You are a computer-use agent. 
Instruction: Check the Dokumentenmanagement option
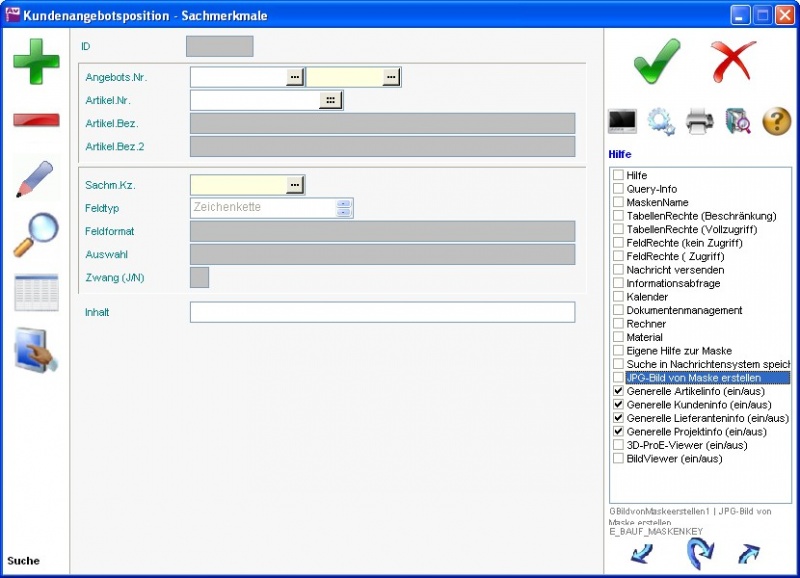(618, 311)
